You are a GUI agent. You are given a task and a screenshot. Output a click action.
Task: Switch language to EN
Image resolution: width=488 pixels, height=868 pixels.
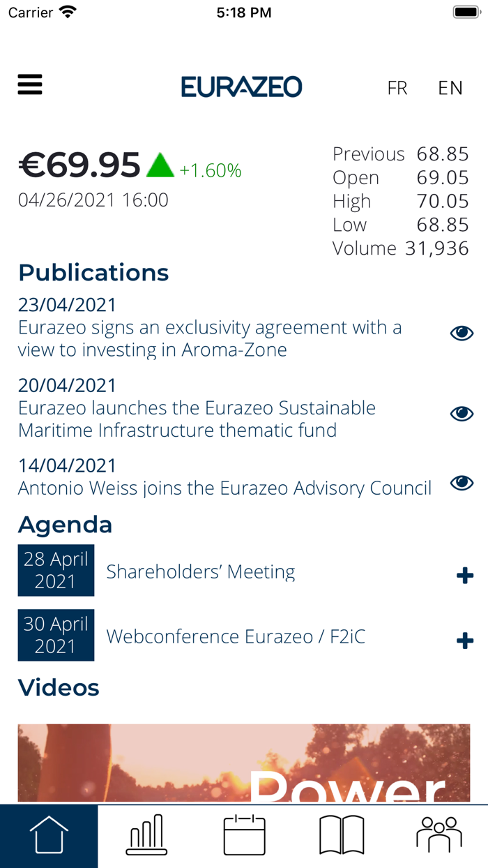[x=450, y=88]
